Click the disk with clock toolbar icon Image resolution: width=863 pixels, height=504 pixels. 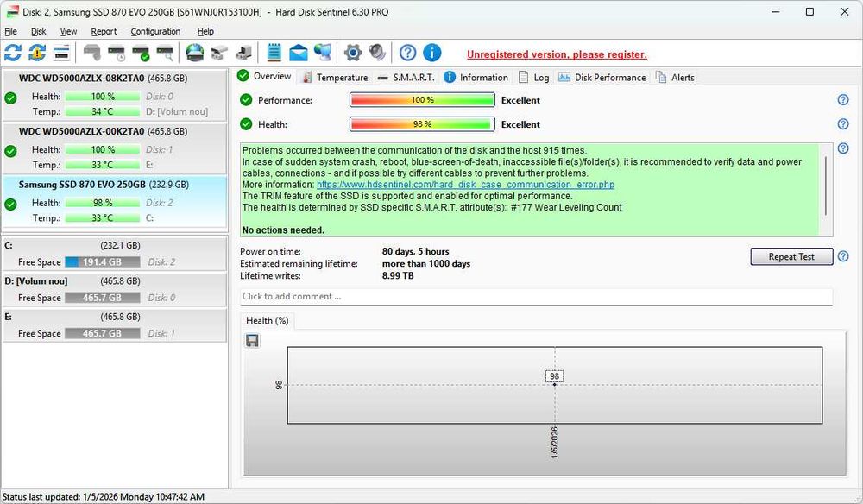coord(117,53)
